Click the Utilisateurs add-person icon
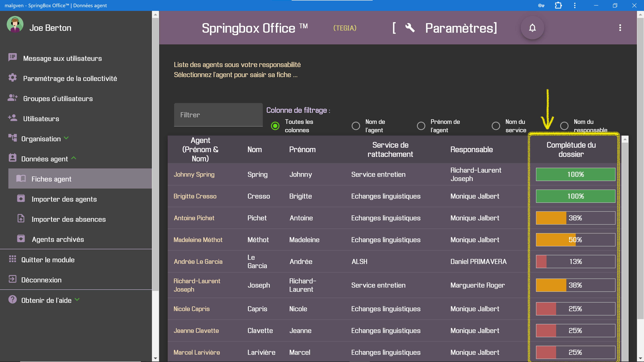This screenshot has width=644, height=362. coord(13,118)
